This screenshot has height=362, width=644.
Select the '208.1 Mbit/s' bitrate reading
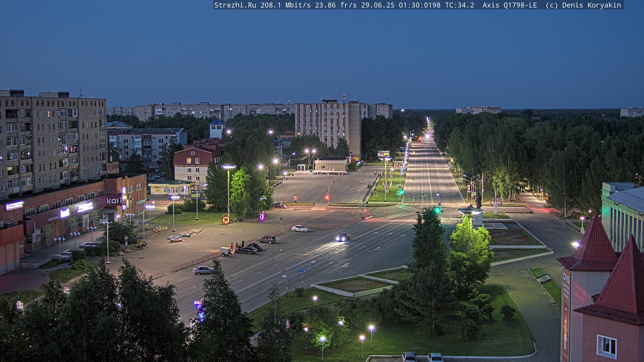(x=285, y=5)
